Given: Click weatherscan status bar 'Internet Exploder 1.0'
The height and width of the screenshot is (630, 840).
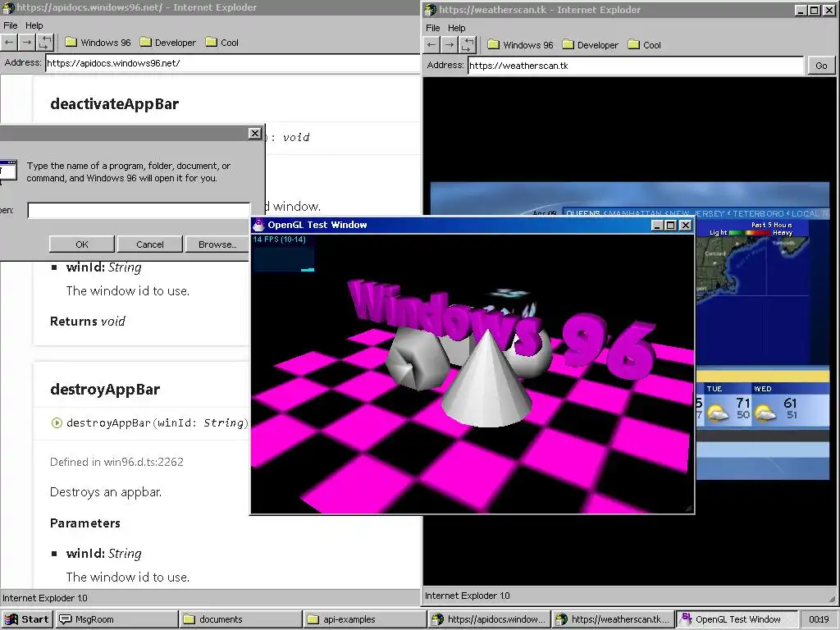Looking at the screenshot, I should (x=467, y=596).
